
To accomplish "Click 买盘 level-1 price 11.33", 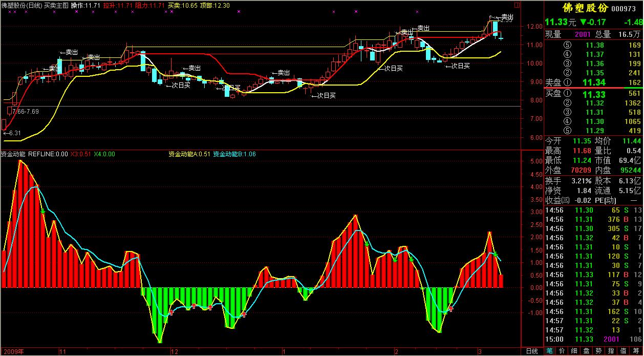I will click(594, 94).
